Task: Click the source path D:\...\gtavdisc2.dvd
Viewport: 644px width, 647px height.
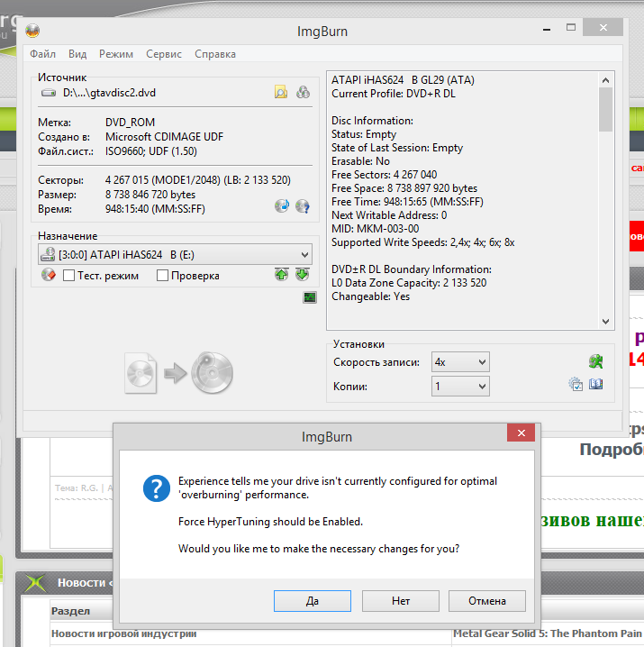Action: (109, 93)
